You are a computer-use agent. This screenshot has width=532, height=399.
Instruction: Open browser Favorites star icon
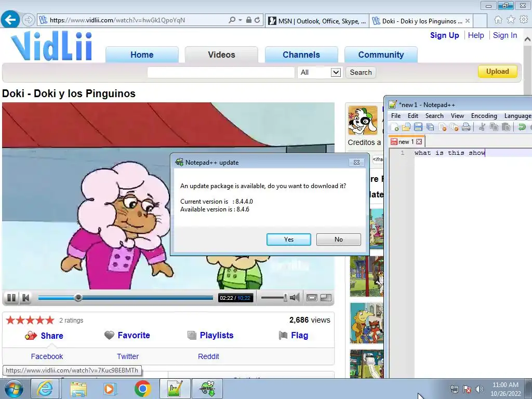(511, 20)
